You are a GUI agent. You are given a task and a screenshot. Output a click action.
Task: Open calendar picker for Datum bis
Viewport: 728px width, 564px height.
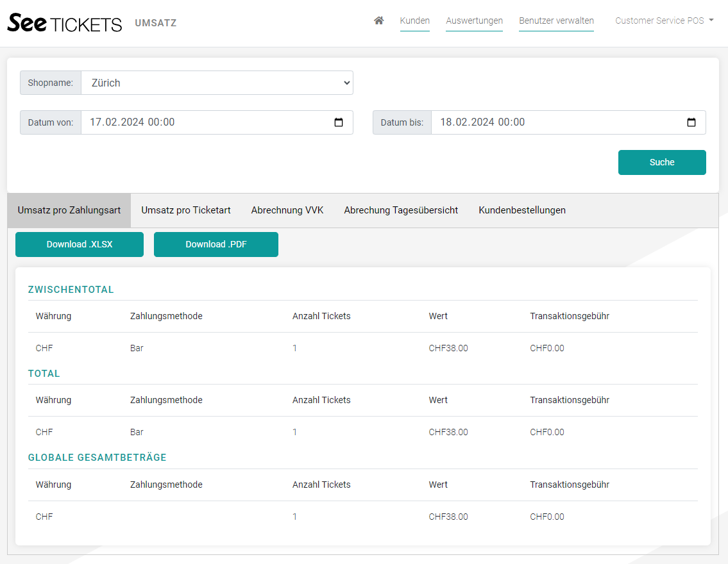[x=691, y=122]
